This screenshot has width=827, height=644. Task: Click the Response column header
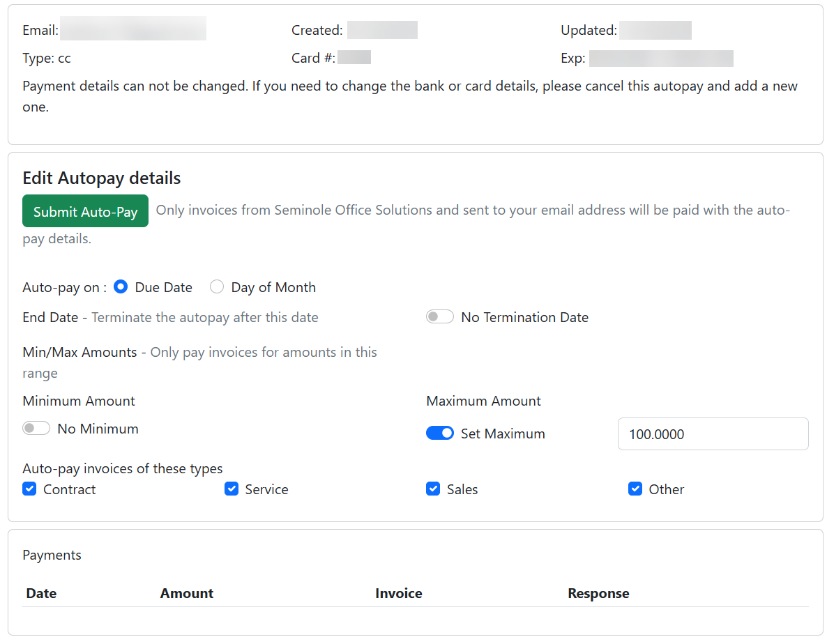coord(598,593)
